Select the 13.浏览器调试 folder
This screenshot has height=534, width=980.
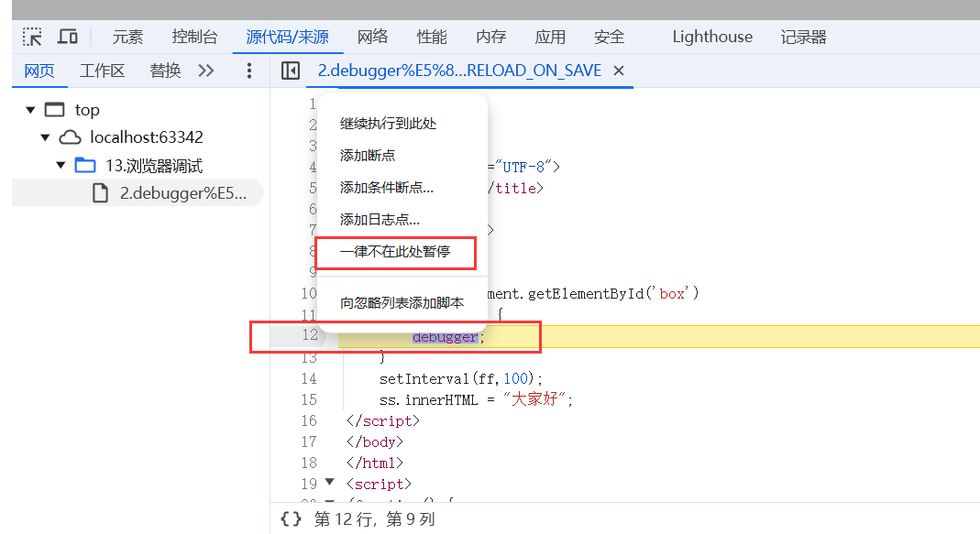[154, 166]
